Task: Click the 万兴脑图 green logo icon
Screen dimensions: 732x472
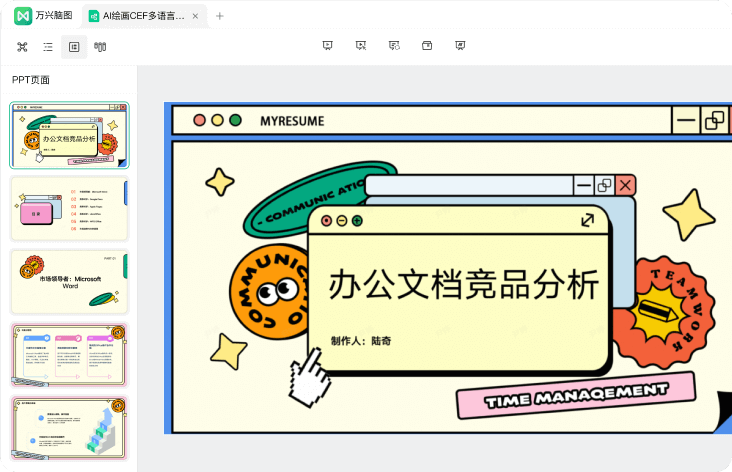Action: pyautogui.click(x=22, y=16)
